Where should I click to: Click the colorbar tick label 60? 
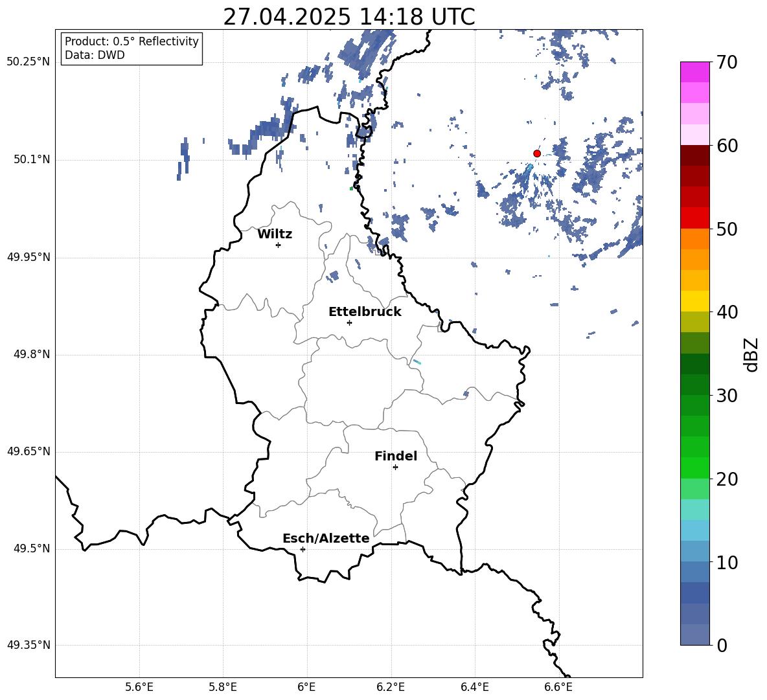point(727,146)
